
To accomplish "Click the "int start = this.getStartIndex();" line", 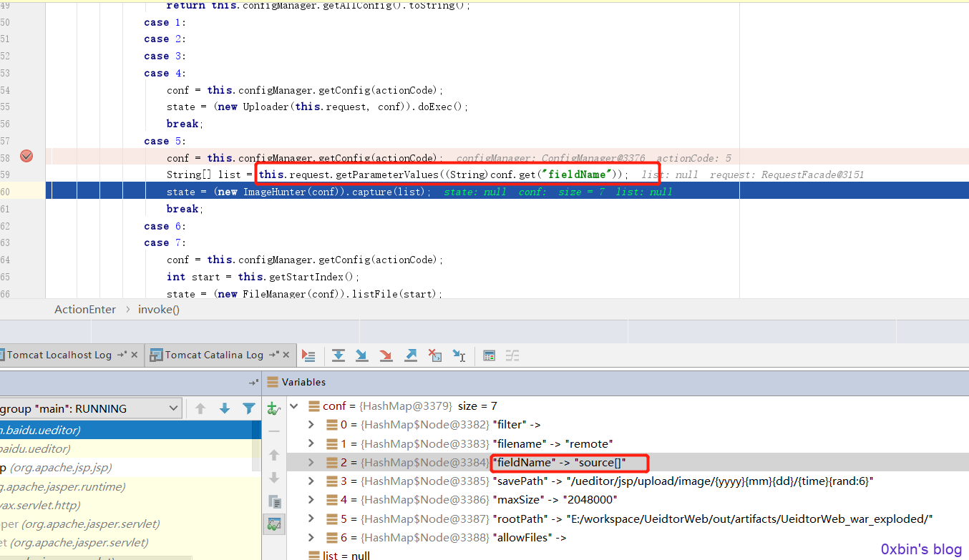I will [263, 277].
